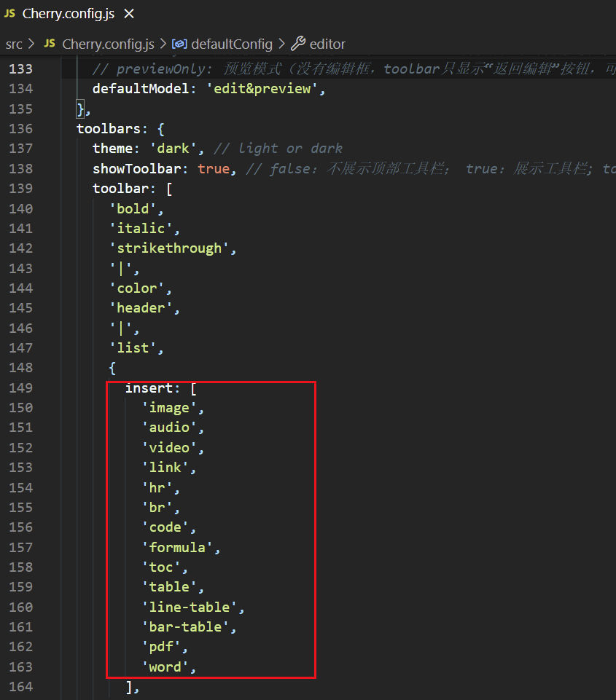Click the insert key

click(x=149, y=388)
